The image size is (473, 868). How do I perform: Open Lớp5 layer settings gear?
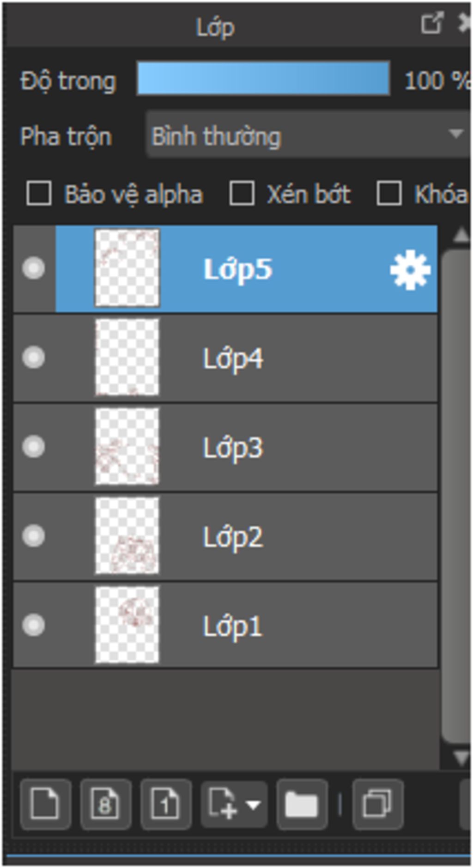[x=410, y=270]
